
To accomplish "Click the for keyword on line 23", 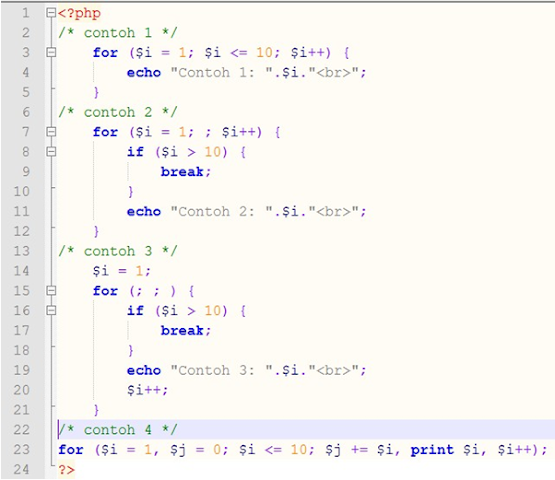I will (x=71, y=450).
